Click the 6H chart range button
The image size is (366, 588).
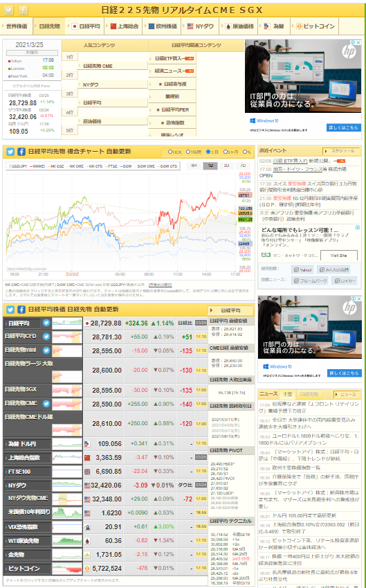click(194, 166)
